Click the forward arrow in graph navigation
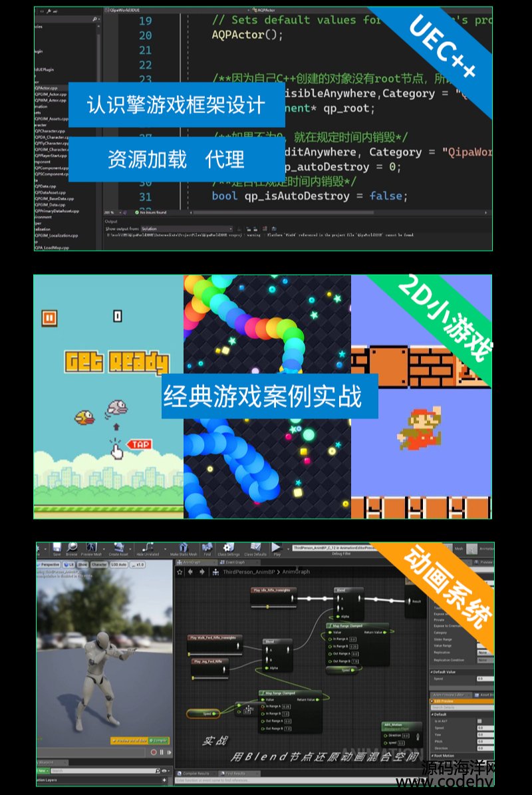 click(202, 572)
